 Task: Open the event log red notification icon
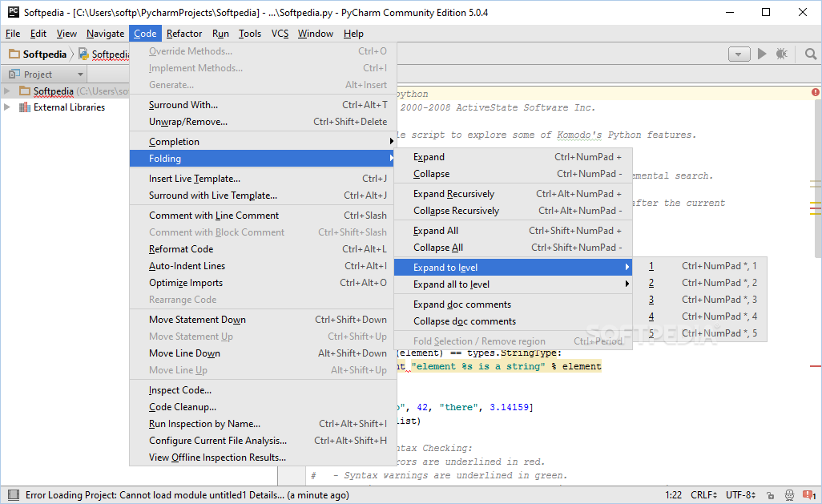coord(809,494)
